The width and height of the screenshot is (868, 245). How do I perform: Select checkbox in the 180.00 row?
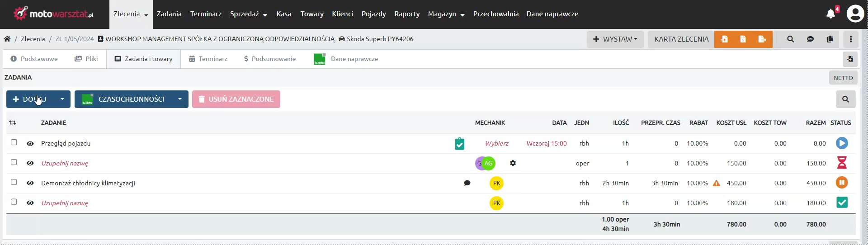pos(14,202)
